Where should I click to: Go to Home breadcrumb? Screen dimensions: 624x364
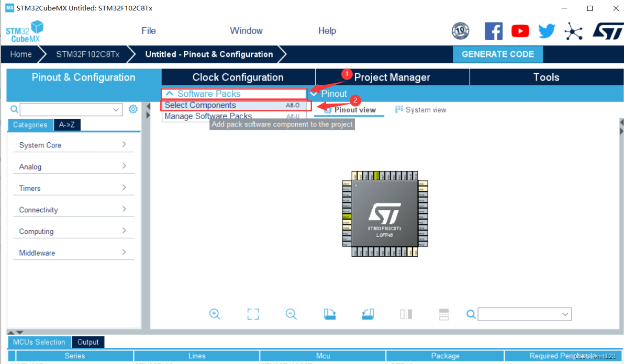(x=21, y=54)
